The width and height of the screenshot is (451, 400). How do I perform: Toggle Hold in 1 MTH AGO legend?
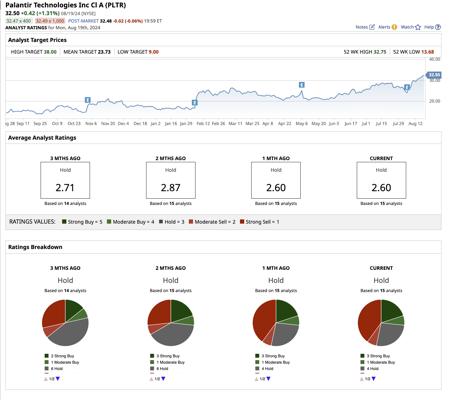pyautogui.click(x=264, y=369)
